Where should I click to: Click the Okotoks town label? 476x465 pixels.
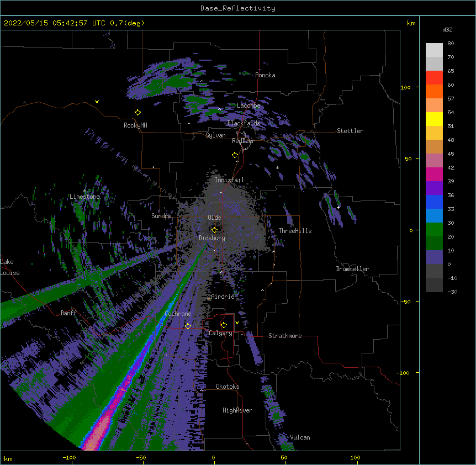coord(228,387)
